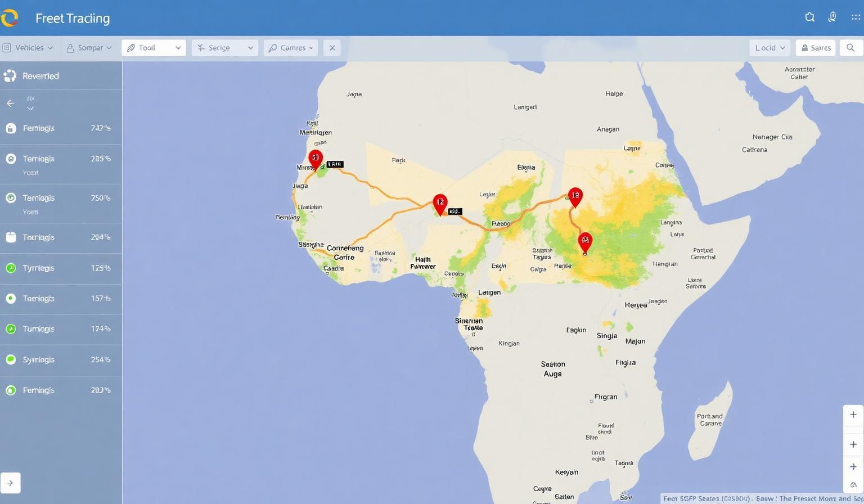Click the lowest plus map control
864x504 pixels.
pyautogui.click(x=853, y=467)
